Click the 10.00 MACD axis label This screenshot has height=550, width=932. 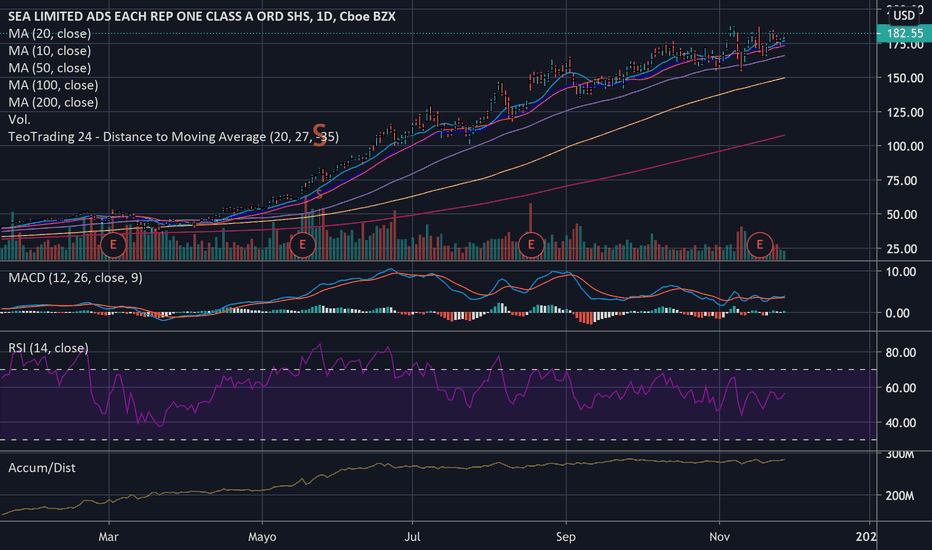(x=900, y=272)
